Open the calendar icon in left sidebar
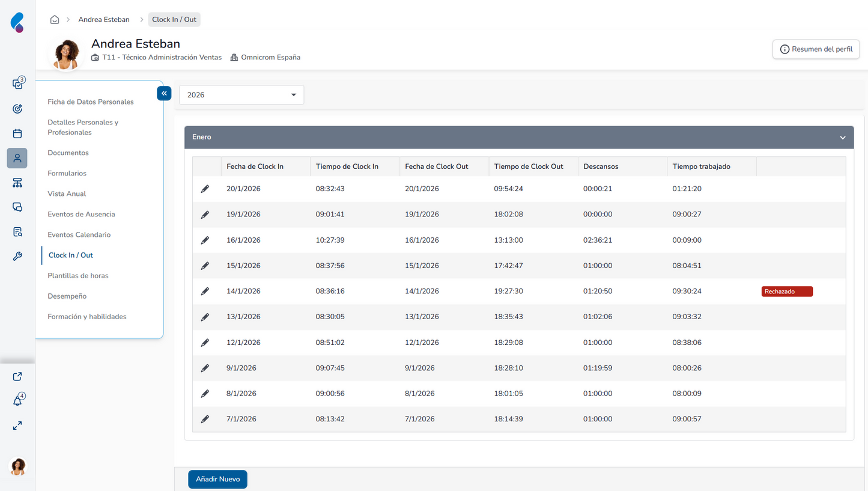Screen dimensions: 868x491 [17, 133]
